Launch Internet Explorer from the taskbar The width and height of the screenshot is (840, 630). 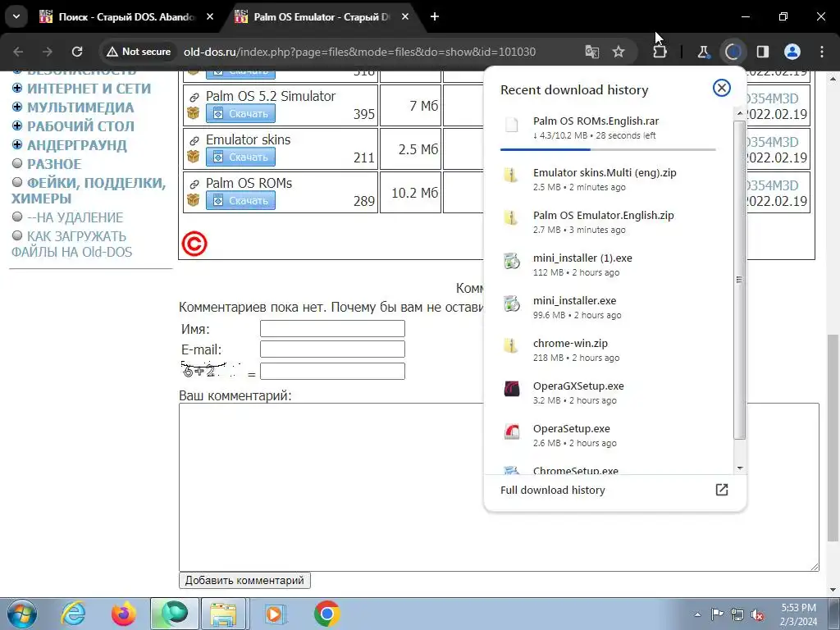click(x=73, y=614)
